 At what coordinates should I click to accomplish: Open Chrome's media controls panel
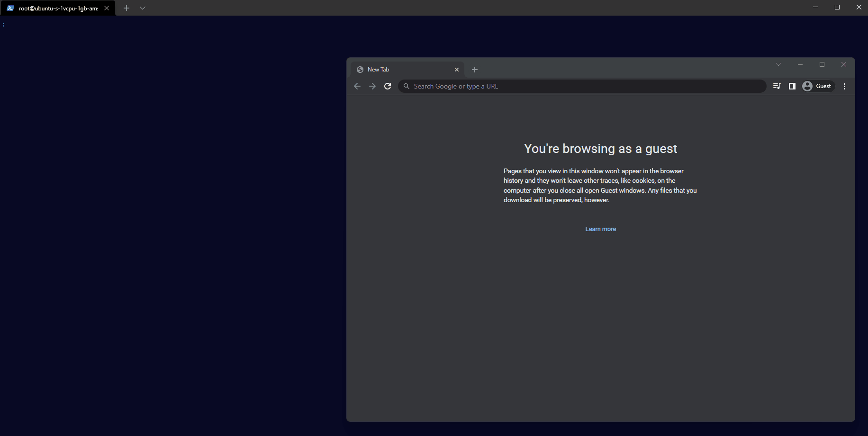point(777,86)
